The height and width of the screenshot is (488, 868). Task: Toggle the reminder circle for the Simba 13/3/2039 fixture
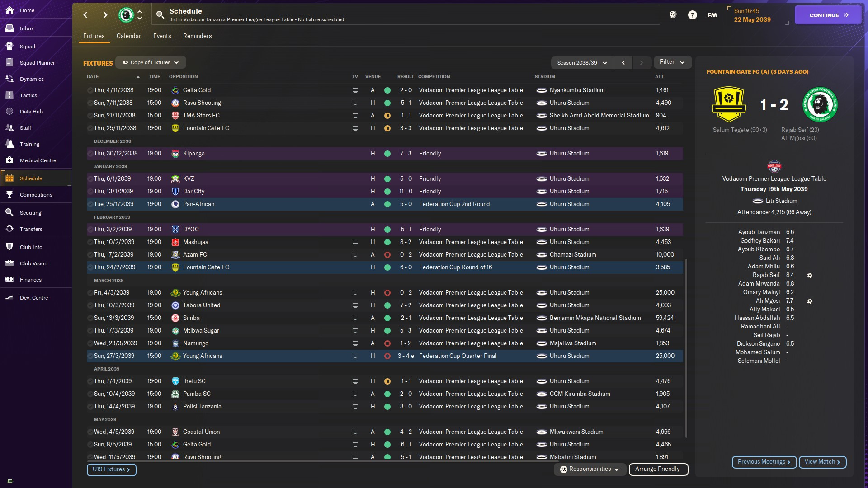(x=90, y=318)
